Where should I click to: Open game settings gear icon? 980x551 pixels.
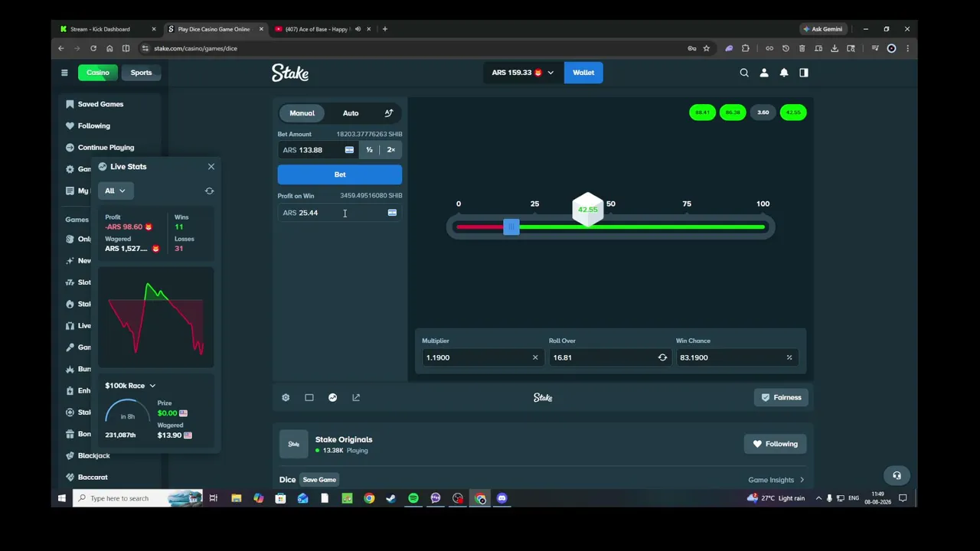point(286,398)
